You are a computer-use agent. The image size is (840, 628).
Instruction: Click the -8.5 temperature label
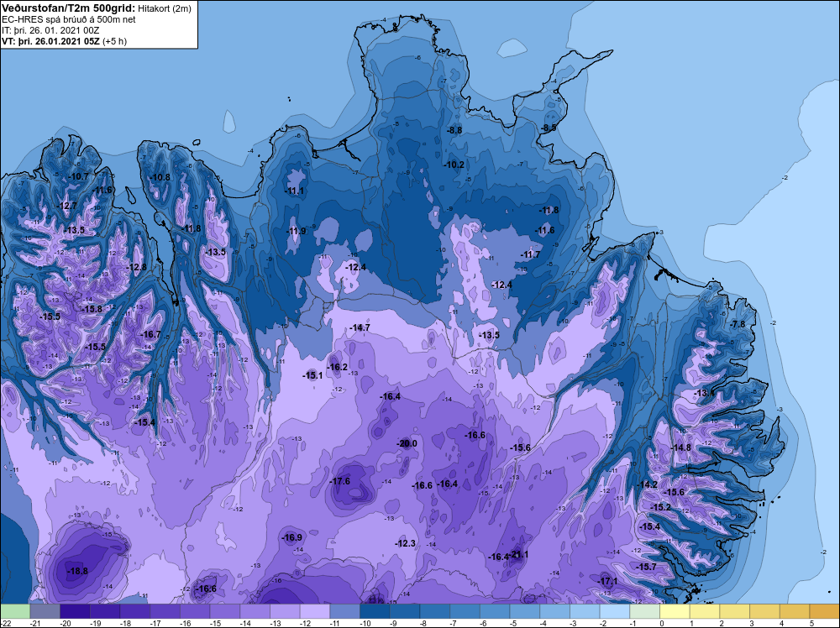click(x=548, y=128)
